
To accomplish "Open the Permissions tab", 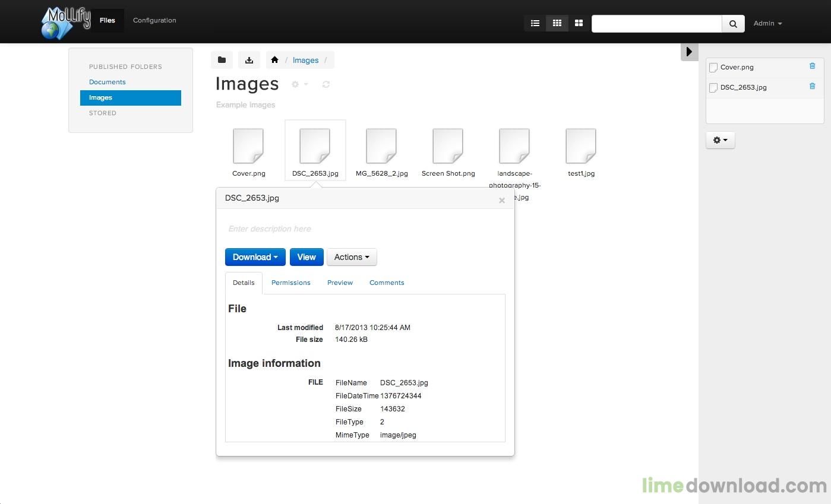I will tap(290, 283).
